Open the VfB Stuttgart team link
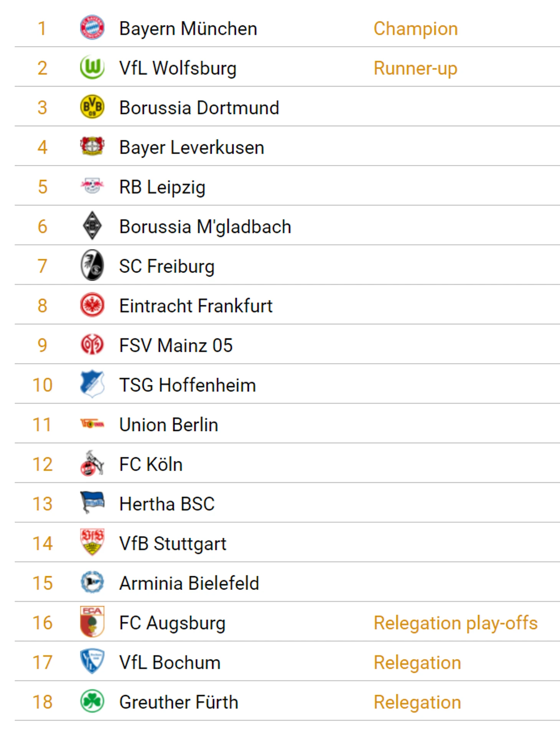Image resolution: width=560 pixels, height=732 pixels. (173, 544)
